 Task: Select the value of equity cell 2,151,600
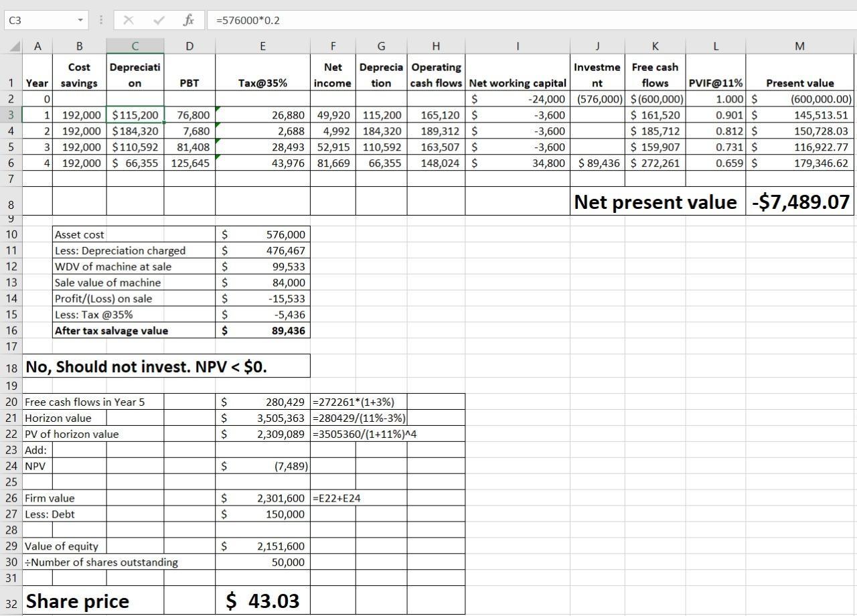click(x=262, y=546)
